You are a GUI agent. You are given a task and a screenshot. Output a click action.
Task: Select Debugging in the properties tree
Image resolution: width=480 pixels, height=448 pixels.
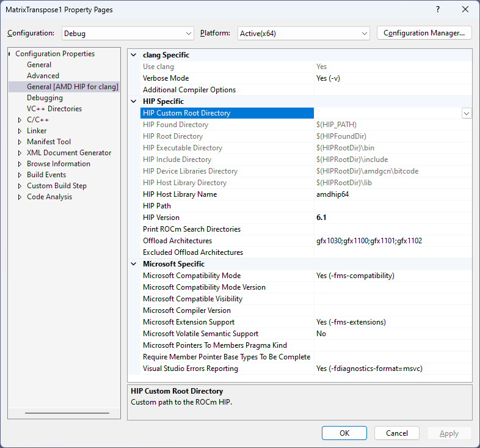click(x=45, y=98)
